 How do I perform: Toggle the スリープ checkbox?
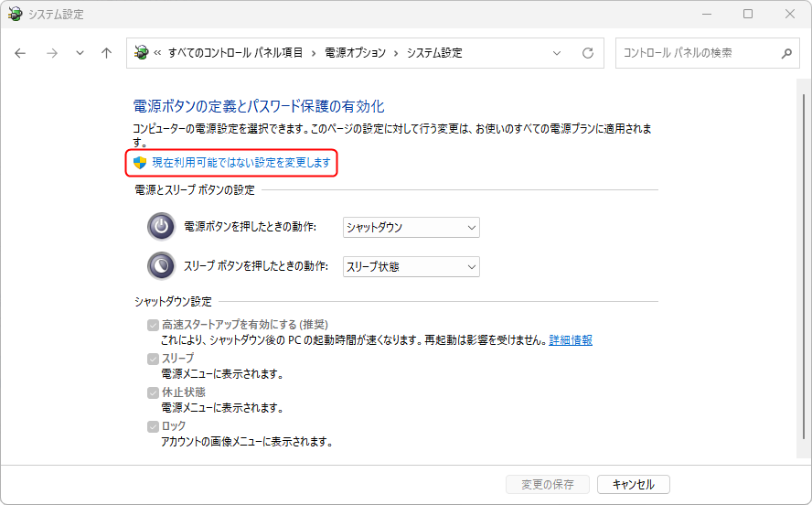[153, 359]
